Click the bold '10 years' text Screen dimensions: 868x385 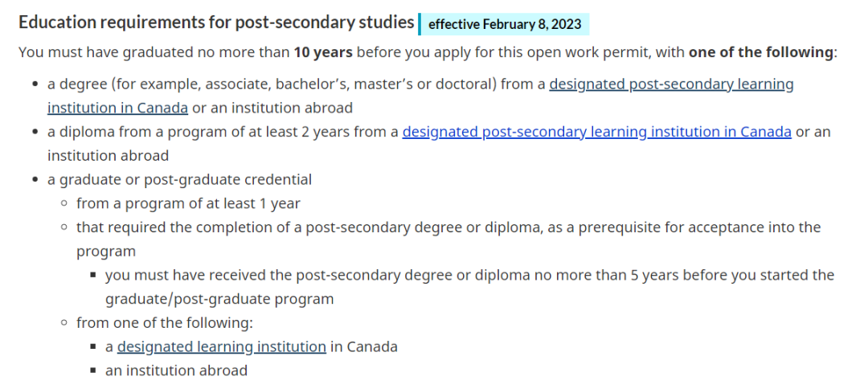point(322,52)
